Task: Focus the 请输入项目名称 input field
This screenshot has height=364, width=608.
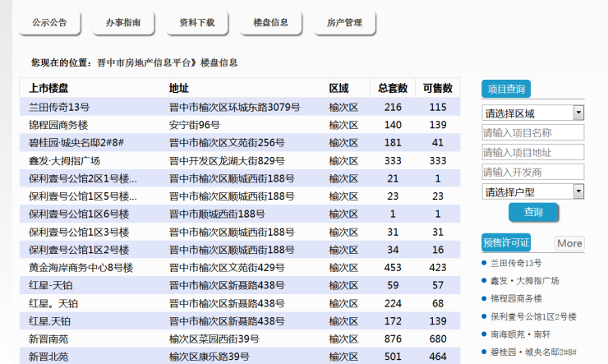Action: [532, 133]
